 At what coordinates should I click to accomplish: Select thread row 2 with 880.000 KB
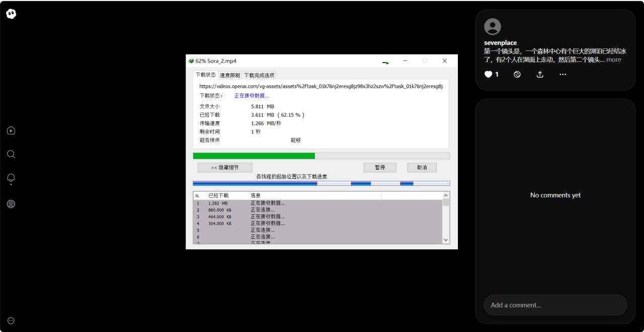[x=317, y=210]
